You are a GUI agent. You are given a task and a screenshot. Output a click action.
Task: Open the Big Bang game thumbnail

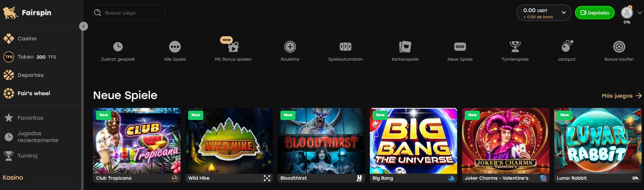(x=413, y=141)
